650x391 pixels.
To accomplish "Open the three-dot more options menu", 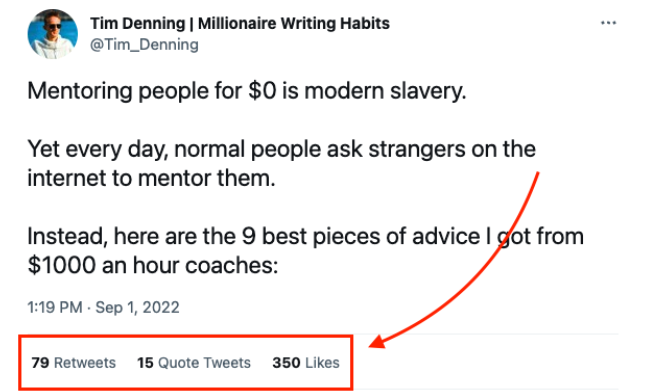I will pyautogui.click(x=608, y=23).
